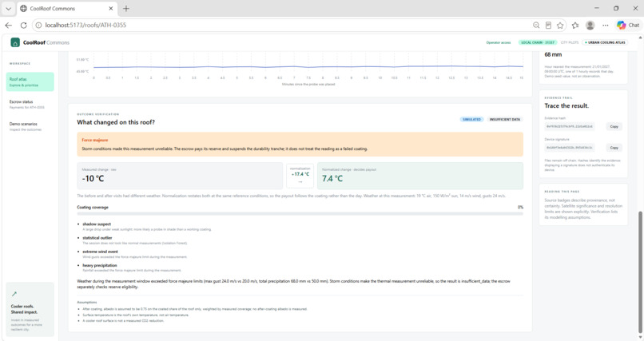Open the reader view icon in address bar

548,25
